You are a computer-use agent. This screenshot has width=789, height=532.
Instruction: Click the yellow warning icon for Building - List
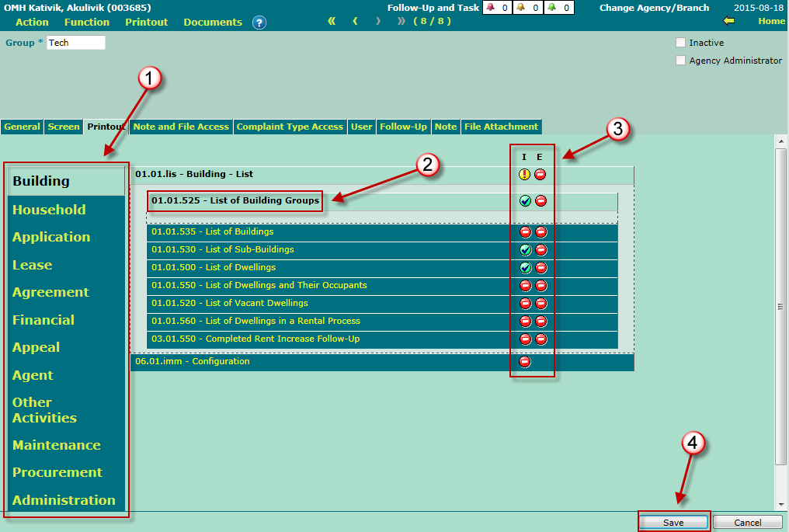tap(525, 175)
